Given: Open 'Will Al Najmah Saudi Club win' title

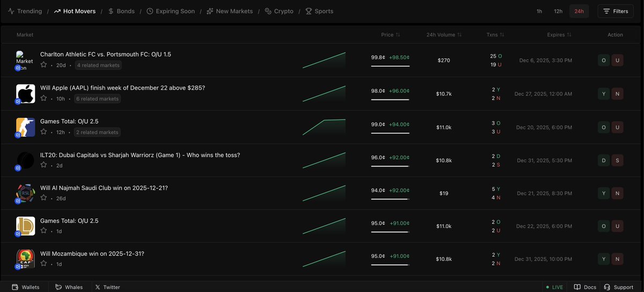Looking at the screenshot, I should [104, 188].
